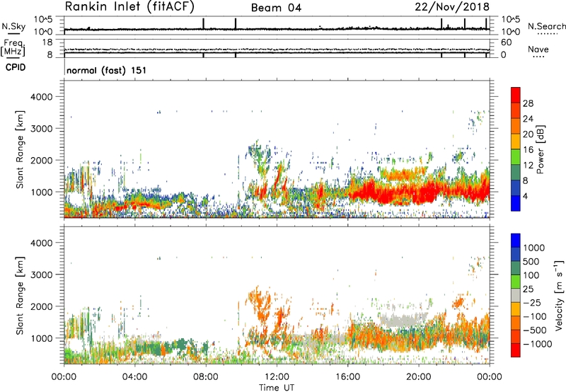Image resolution: width=566 pixels, height=392 pixels.
Task: Click the velocity colorbar value -1000
Action: 537,344
